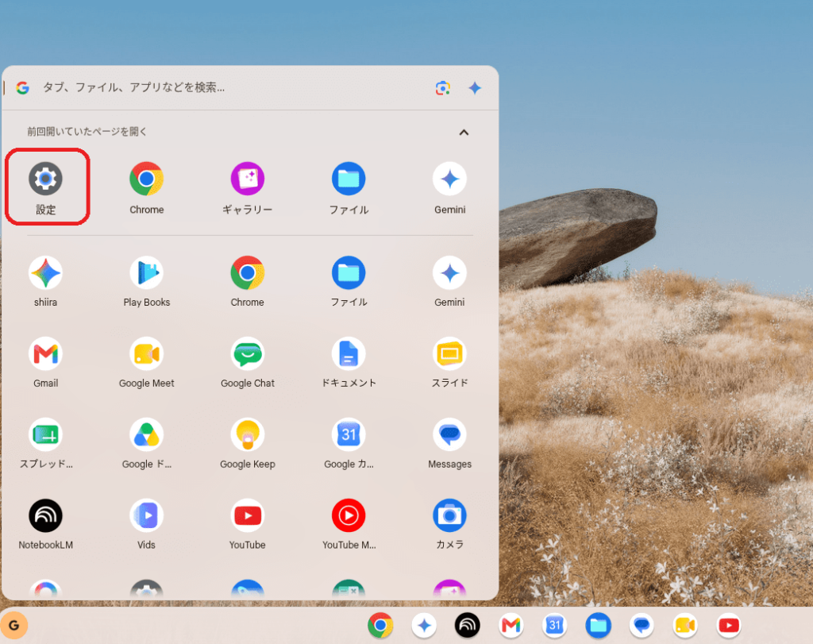
Task: Open the ギャラリー gallery app
Action: [x=248, y=187]
